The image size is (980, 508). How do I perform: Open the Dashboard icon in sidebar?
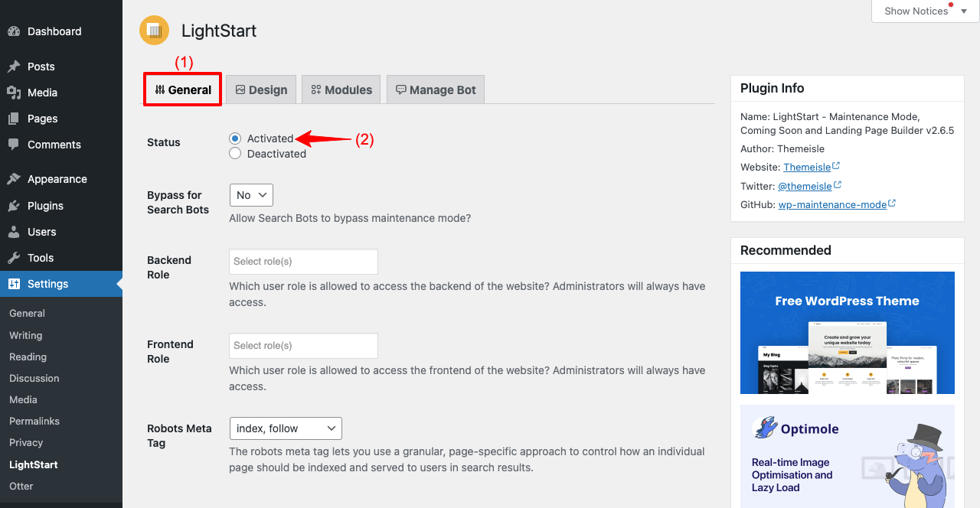point(14,31)
